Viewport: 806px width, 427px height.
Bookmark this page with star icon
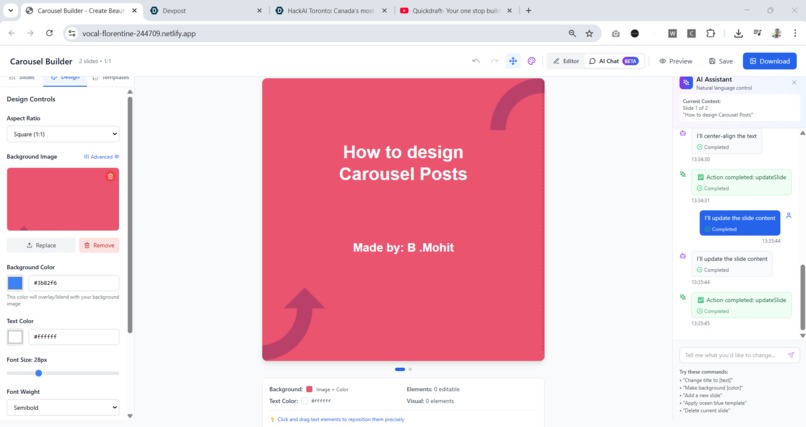click(590, 33)
